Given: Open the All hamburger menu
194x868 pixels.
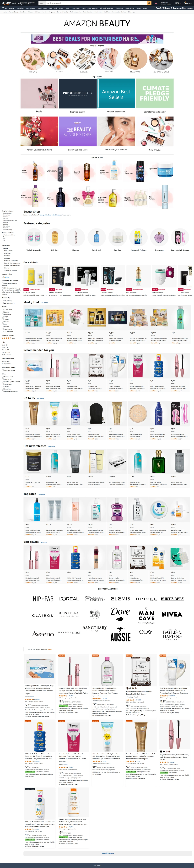Looking at the screenshot, I should (4, 8).
